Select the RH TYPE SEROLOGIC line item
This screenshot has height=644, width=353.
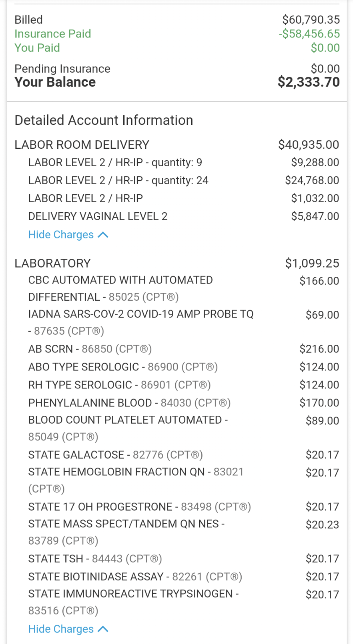(120, 385)
